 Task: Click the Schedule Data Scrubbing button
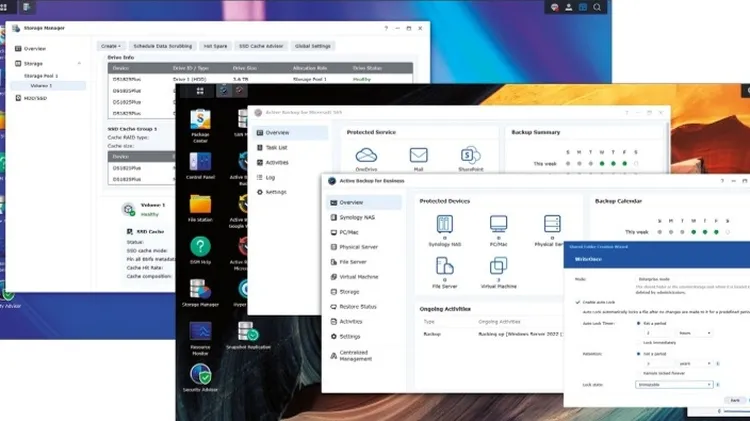coord(163,45)
